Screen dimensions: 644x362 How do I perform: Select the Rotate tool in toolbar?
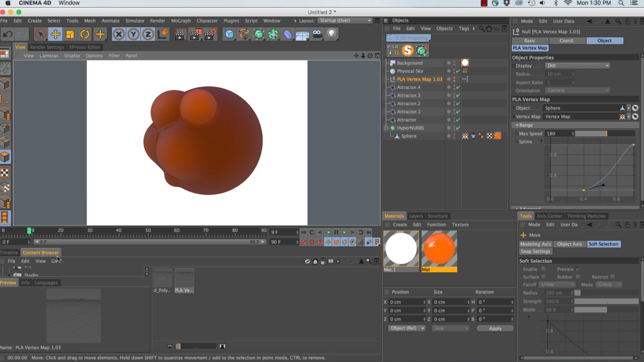(x=85, y=34)
